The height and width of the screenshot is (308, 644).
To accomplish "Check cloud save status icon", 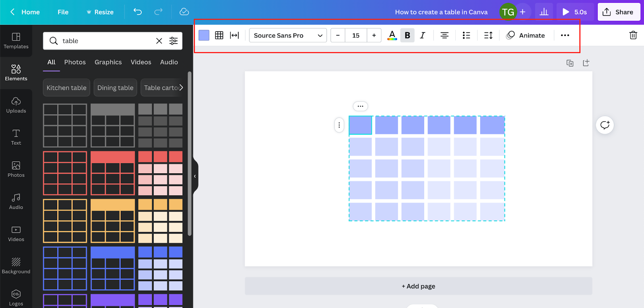I will click(184, 12).
